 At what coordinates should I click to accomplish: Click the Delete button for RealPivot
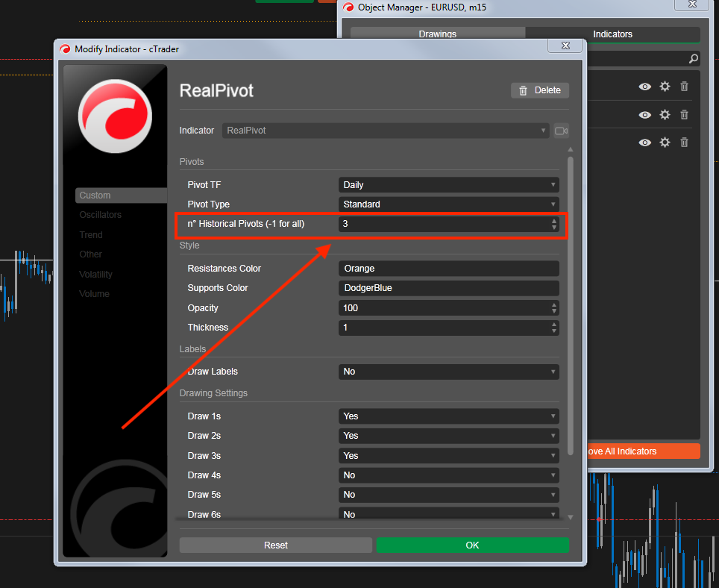coord(540,90)
